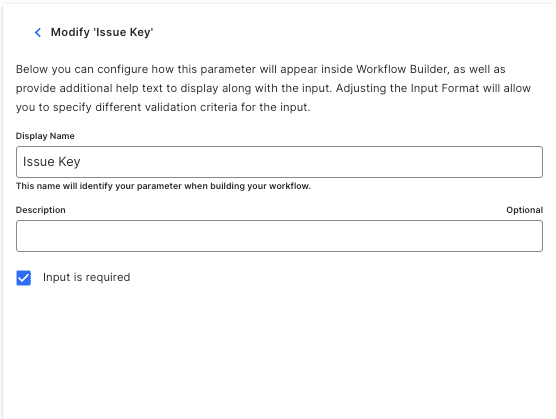
Task: Click the 'Input is required' label text
Action: click(87, 277)
